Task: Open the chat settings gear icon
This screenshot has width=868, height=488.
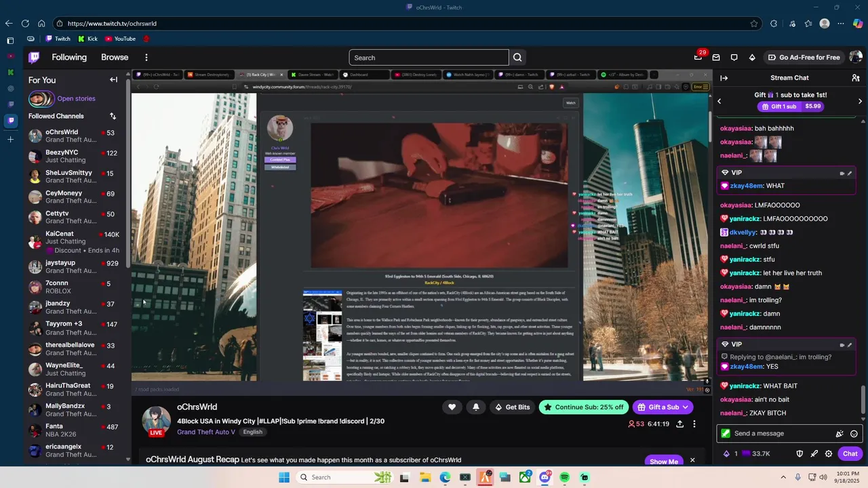Action: click(x=829, y=453)
